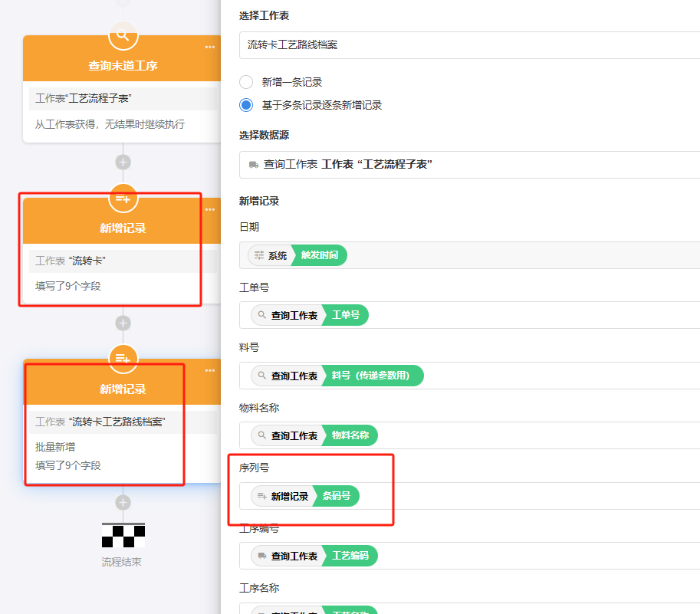Viewport: 700px width, 614px height.
Task: Click the truck icon in 选择数据源 box
Action: [254, 165]
